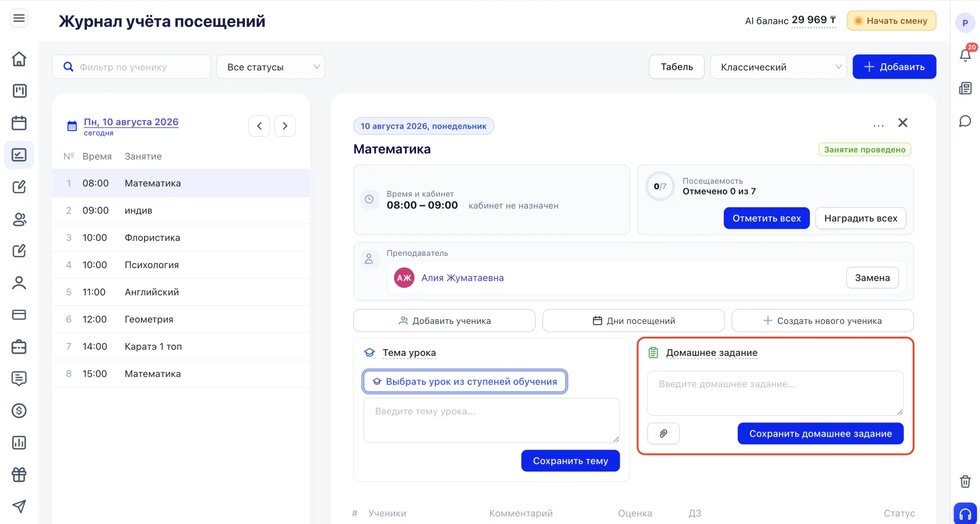
Task: Click the 10 августа 2026, понедельник date chip
Action: click(423, 126)
